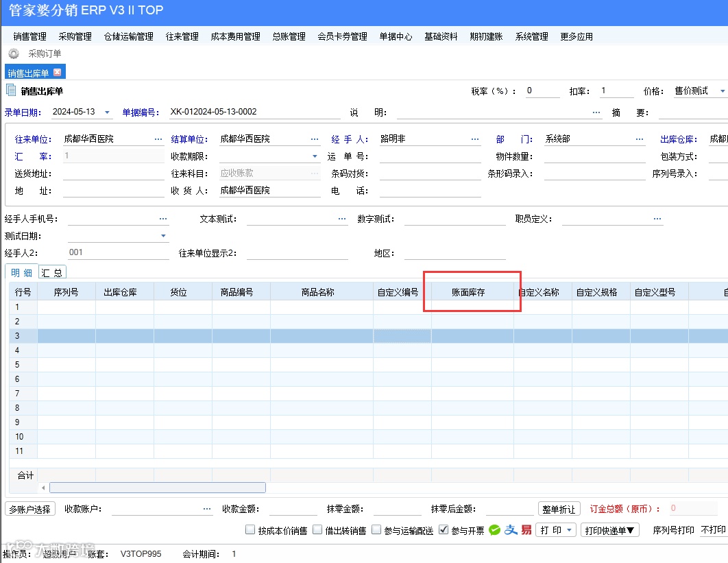Open the 期初建账 menu
Viewport: 728px width, 563px height.
[x=486, y=37]
